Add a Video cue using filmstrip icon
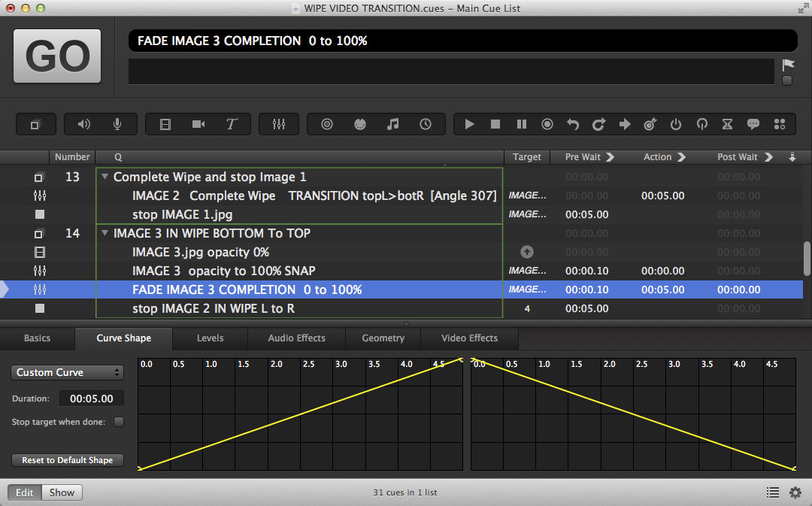This screenshot has height=506, width=812. click(x=165, y=124)
